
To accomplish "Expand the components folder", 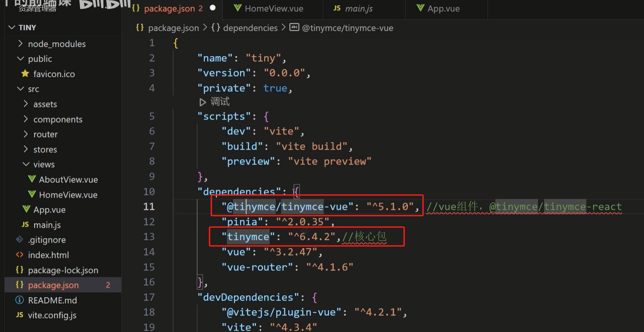I will click(26, 119).
